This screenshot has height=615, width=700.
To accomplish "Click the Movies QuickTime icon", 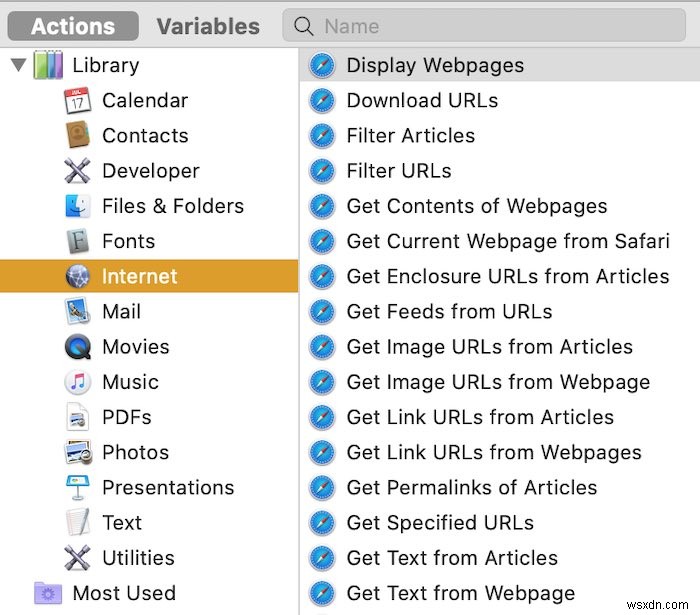I will click(x=78, y=346).
